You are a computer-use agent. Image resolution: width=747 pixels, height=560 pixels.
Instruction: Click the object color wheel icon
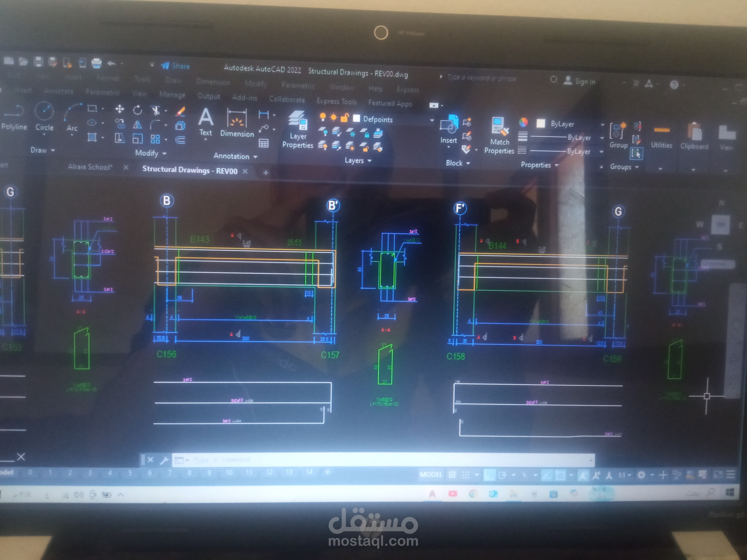point(523,122)
